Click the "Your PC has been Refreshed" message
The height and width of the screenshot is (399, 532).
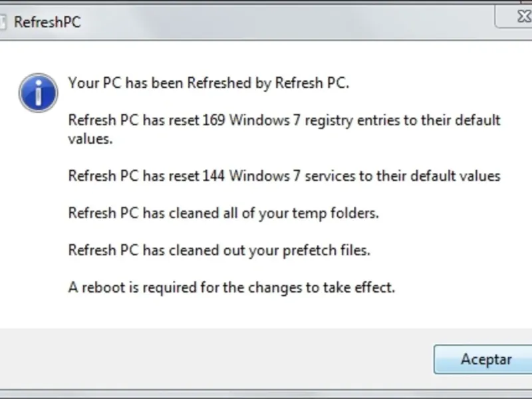208,83
